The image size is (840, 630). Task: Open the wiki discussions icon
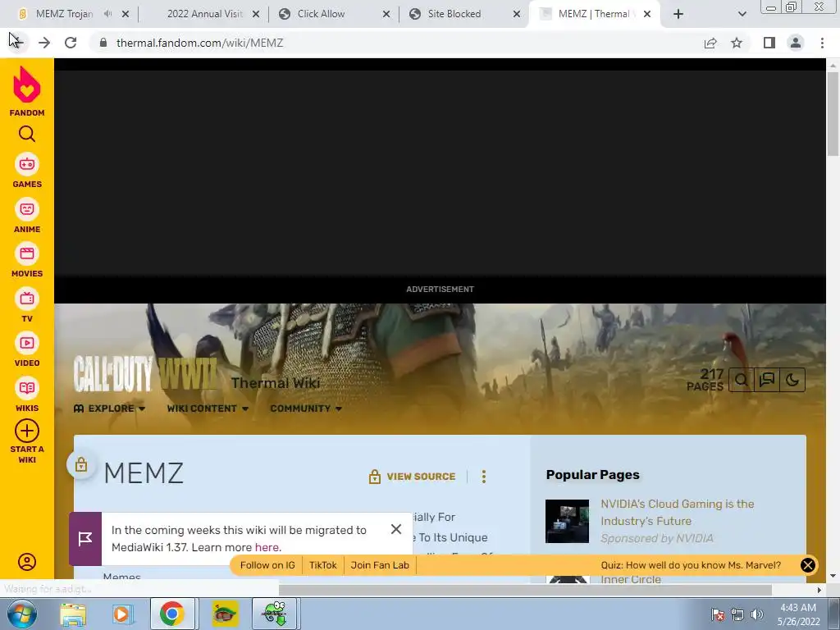tap(767, 380)
